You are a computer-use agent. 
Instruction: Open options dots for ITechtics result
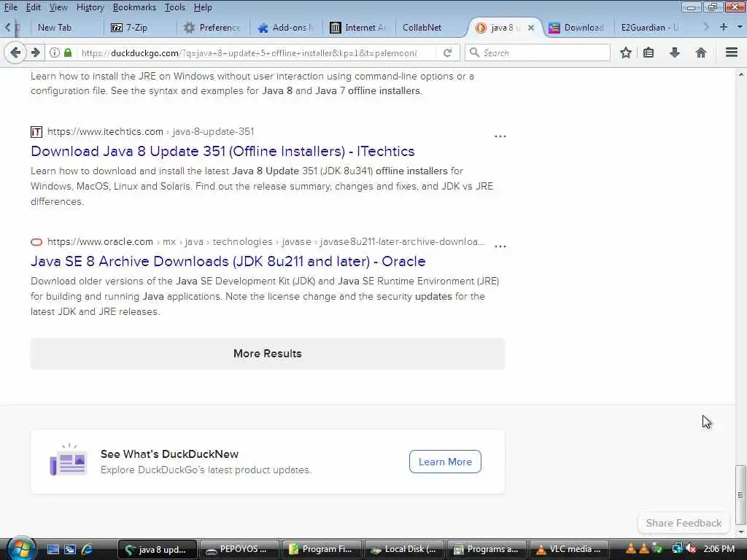pyautogui.click(x=500, y=136)
